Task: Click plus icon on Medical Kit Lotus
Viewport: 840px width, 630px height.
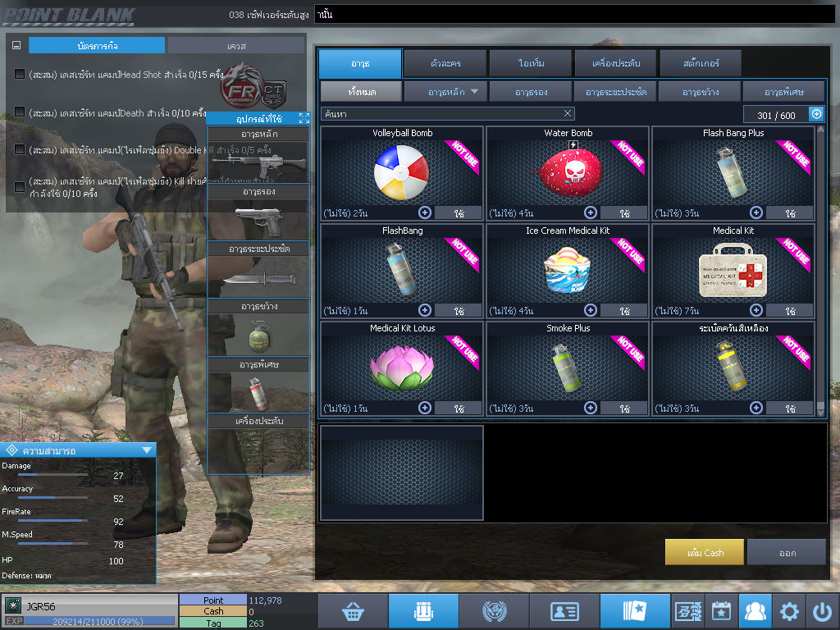Action: point(425,408)
